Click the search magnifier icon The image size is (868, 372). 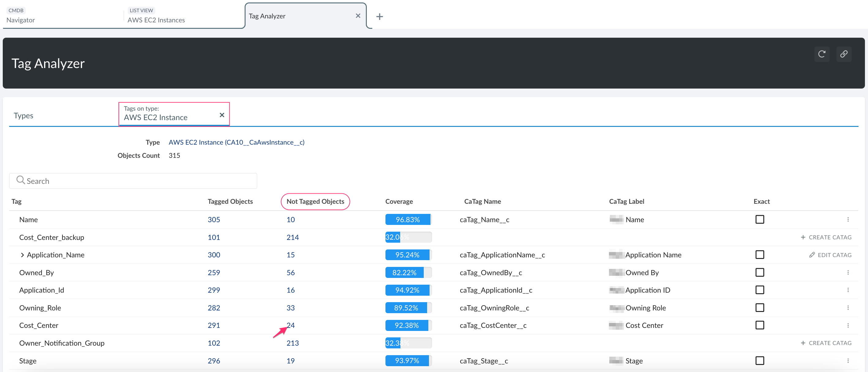[20, 180]
